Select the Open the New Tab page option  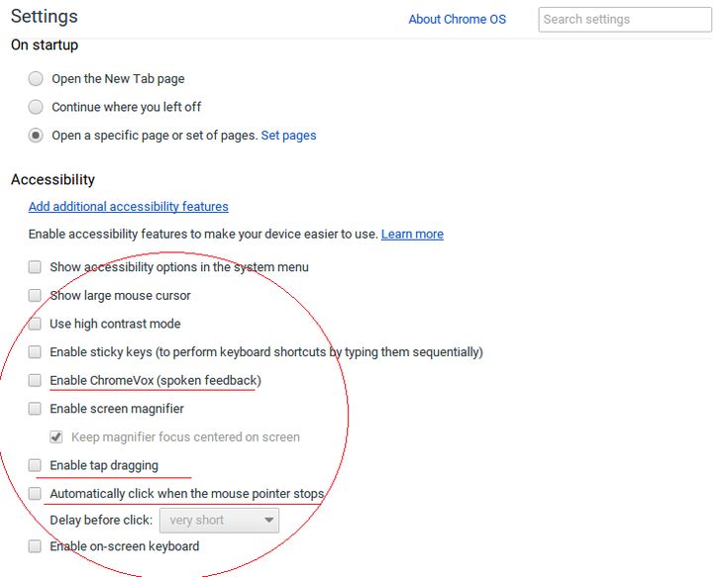(x=36, y=79)
